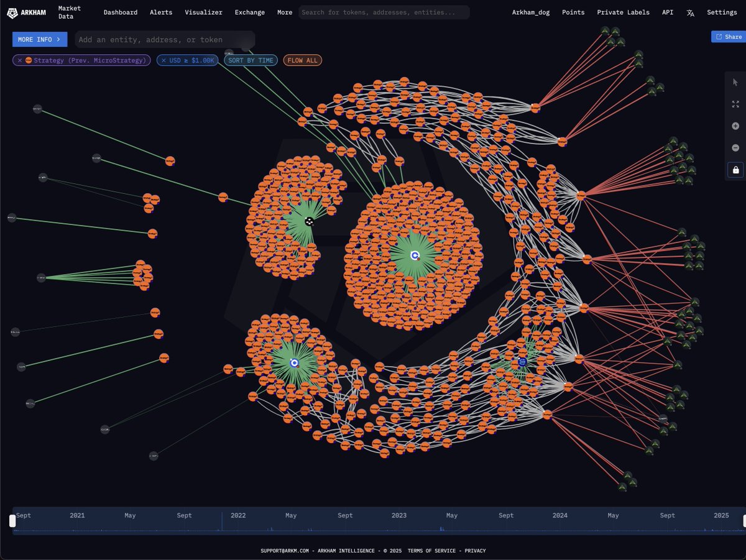Open the language translation icon
This screenshot has height=560, width=746.
point(690,12)
